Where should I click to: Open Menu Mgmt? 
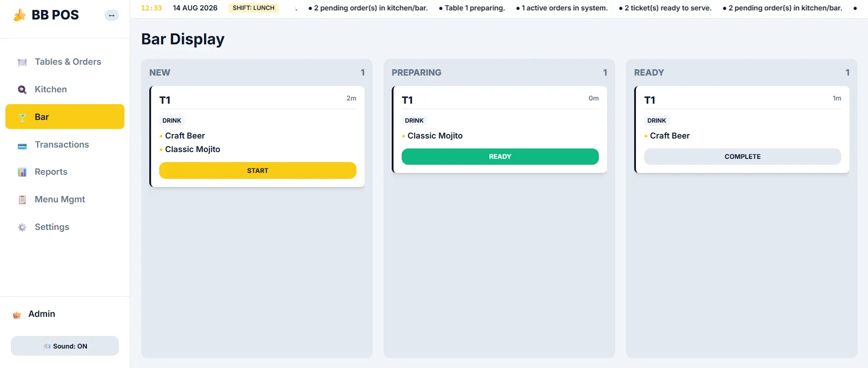pyautogui.click(x=65, y=199)
